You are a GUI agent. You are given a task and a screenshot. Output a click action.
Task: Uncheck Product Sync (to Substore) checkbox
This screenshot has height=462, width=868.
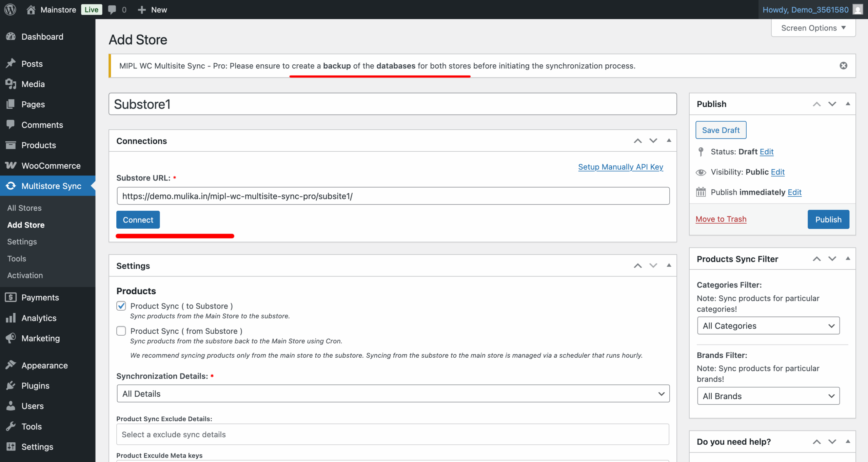121,306
